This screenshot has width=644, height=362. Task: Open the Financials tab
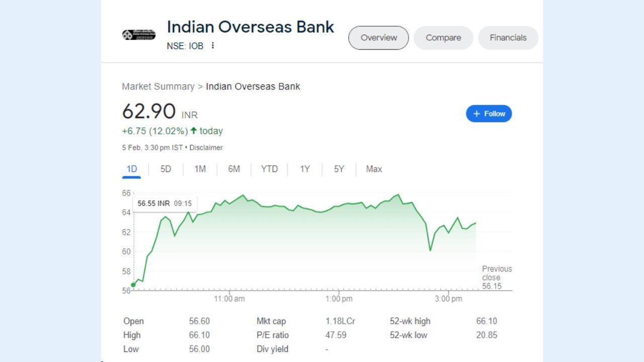coord(508,38)
